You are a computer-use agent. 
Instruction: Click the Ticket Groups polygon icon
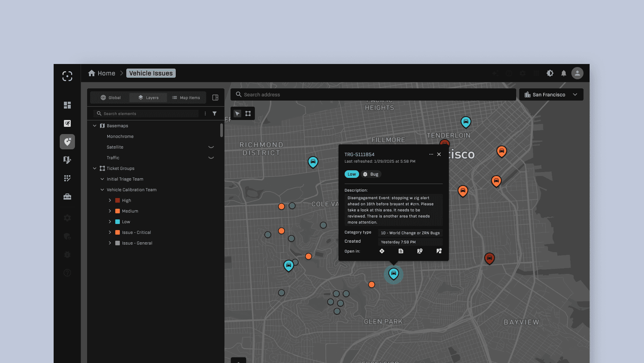(x=102, y=168)
